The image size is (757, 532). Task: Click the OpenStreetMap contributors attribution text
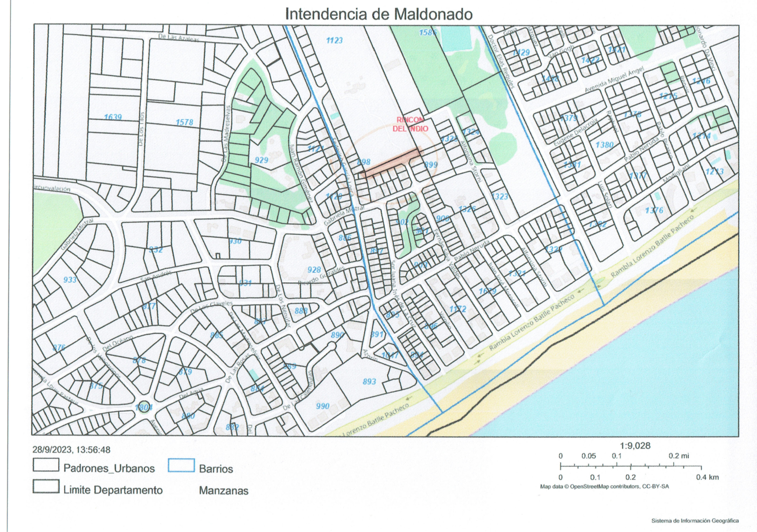(x=604, y=486)
